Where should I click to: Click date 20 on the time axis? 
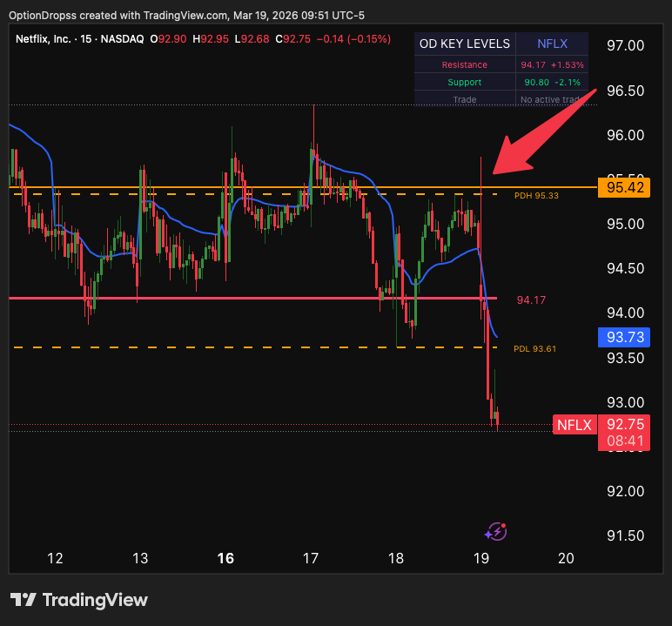566,558
